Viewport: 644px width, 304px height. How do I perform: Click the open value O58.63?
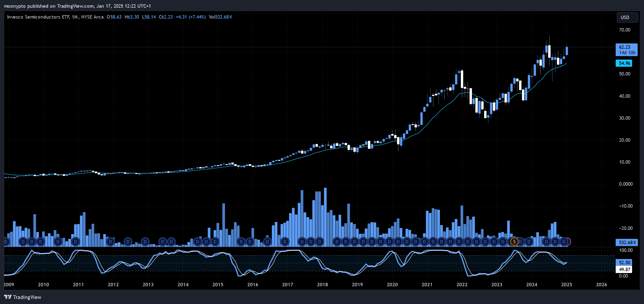coord(114,17)
